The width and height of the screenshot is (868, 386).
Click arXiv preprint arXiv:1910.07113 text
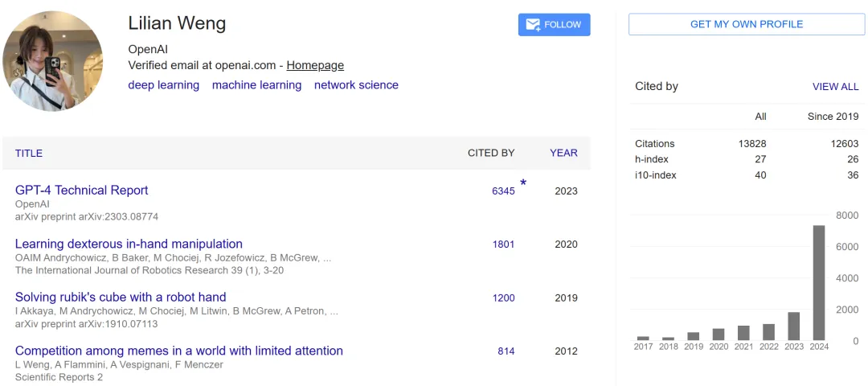click(x=86, y=324)
